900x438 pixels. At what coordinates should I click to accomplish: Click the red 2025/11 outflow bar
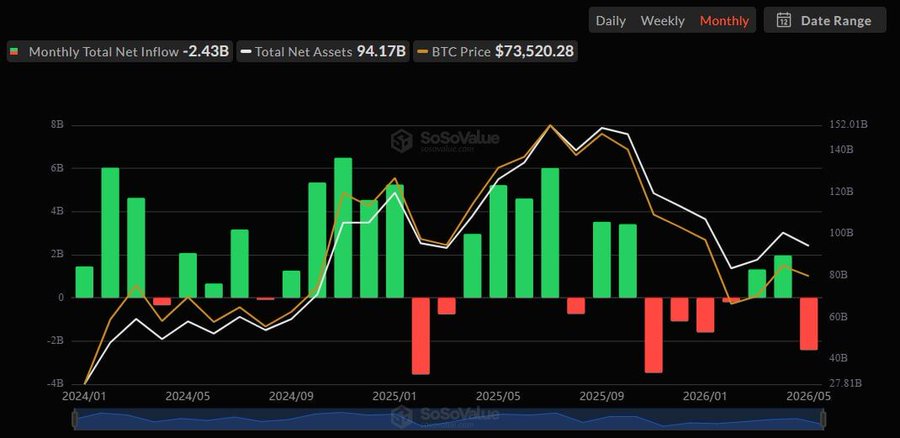tap(653, 335)
